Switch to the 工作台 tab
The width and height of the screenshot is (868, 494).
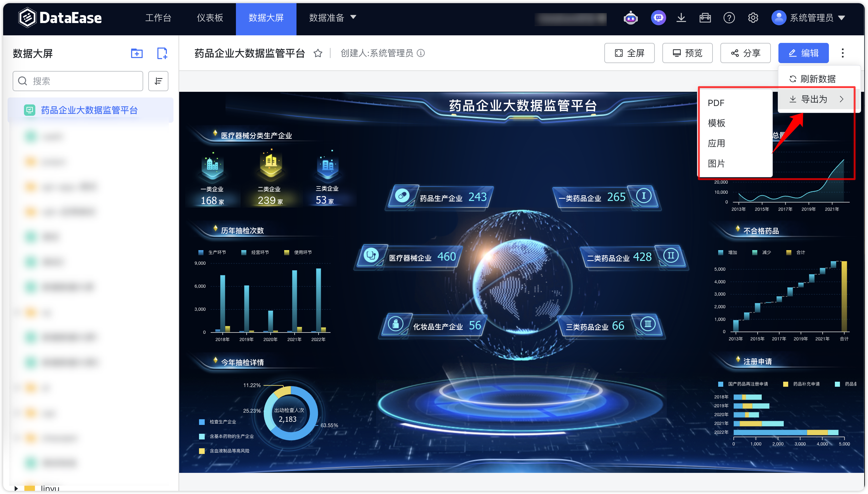pyautogui.click(x=158, y=18)
